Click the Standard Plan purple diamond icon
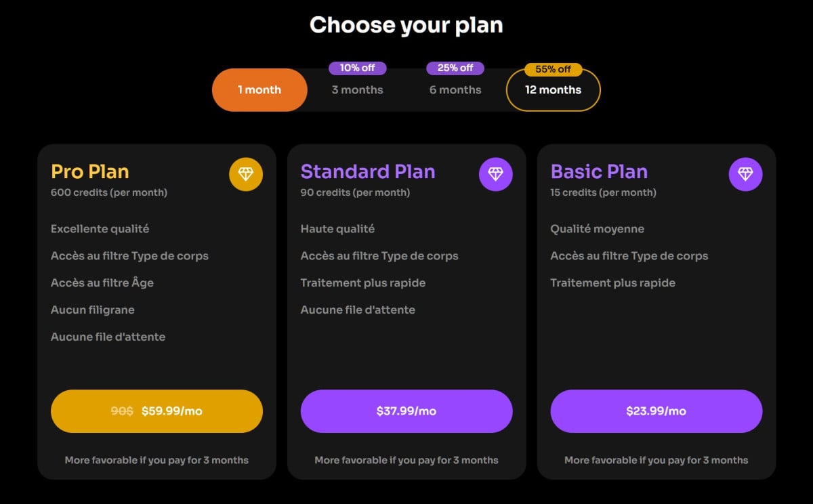 [x=495, y=174]
